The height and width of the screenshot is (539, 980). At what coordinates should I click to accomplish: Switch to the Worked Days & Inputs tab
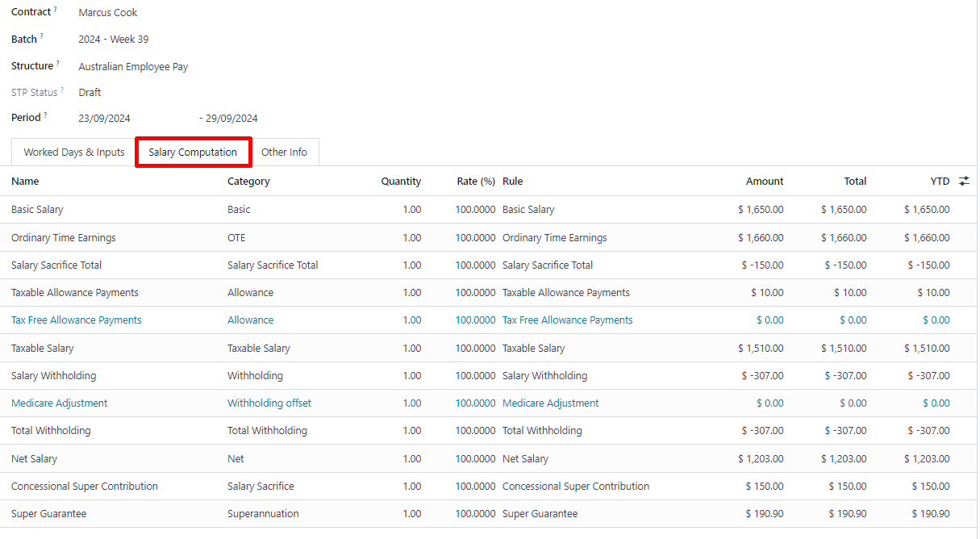74,152
